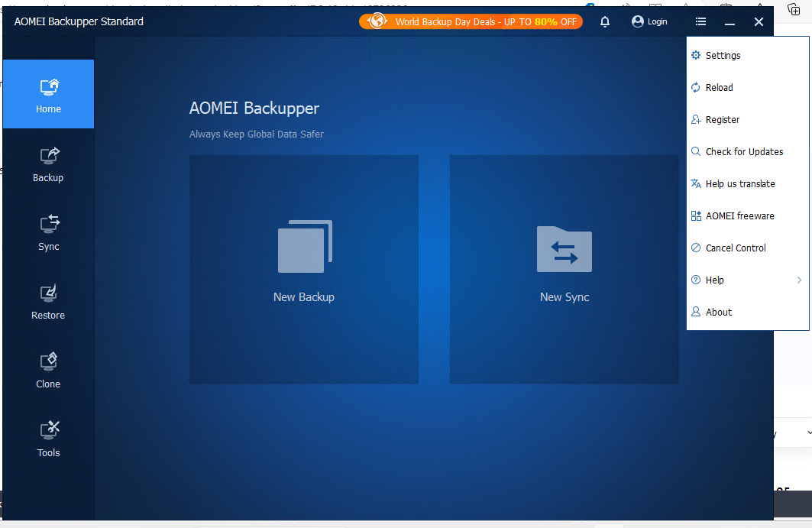This screenshot has width=812, height=528.
Task: Select Register in the menu
Action: pos(748,120)
